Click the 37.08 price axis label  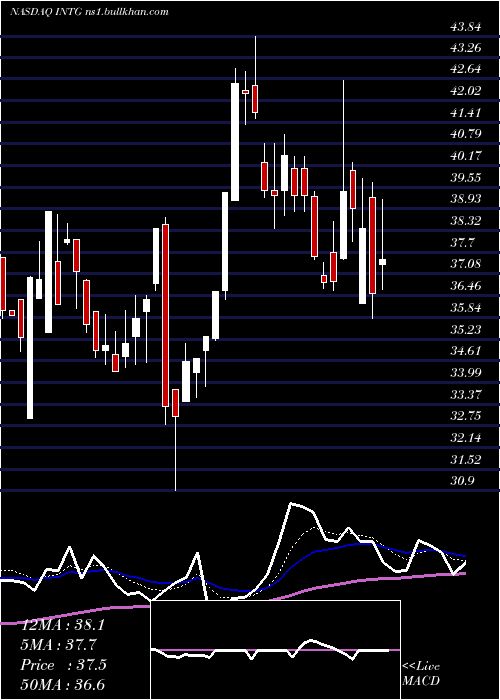coord(466,265)
